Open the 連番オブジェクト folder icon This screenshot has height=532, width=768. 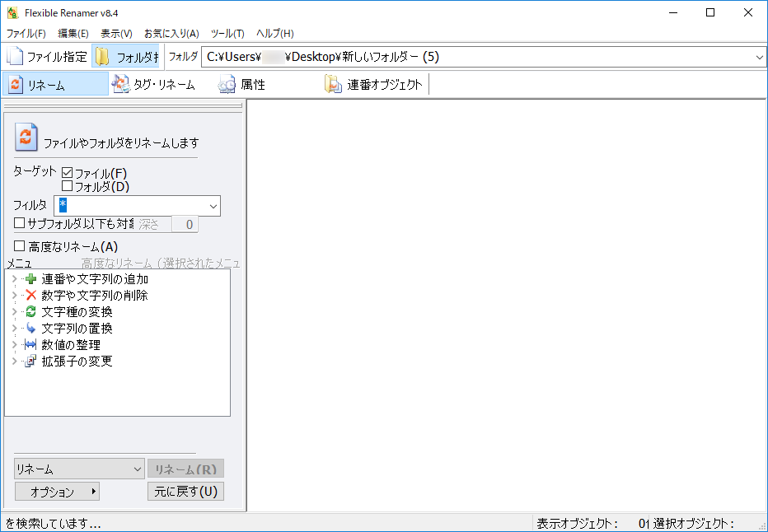[333, 84]
